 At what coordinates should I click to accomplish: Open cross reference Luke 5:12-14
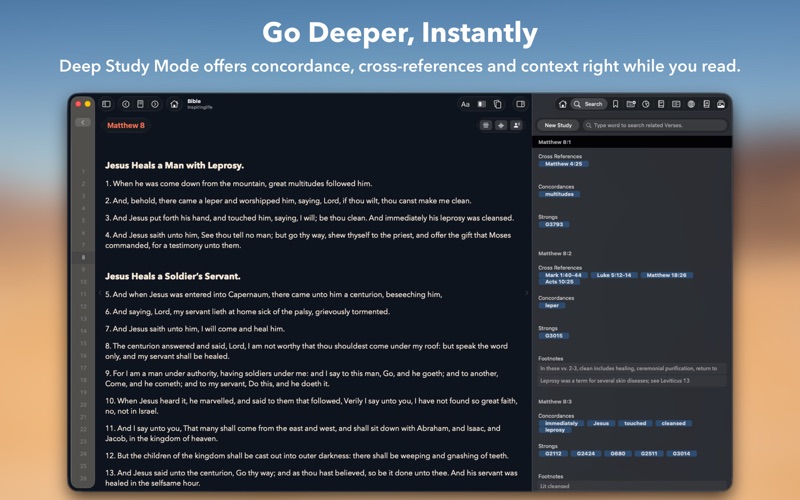[614, 275]
